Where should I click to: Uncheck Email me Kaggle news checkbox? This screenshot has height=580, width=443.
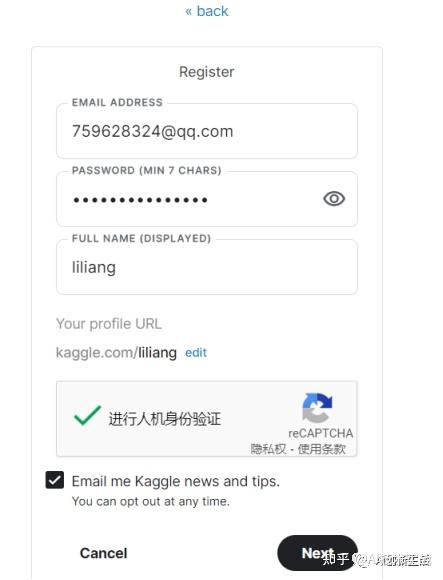[x=55, y=480]
